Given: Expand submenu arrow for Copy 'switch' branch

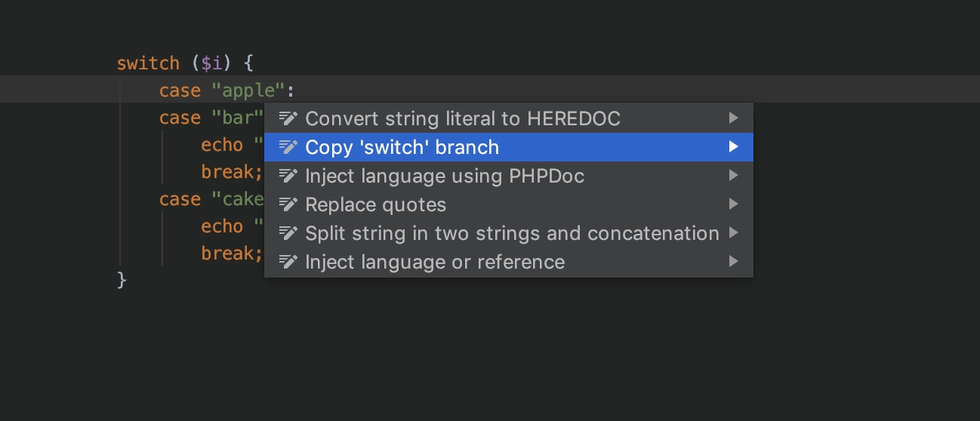Looking at the screenshot, I should point(733,147).
